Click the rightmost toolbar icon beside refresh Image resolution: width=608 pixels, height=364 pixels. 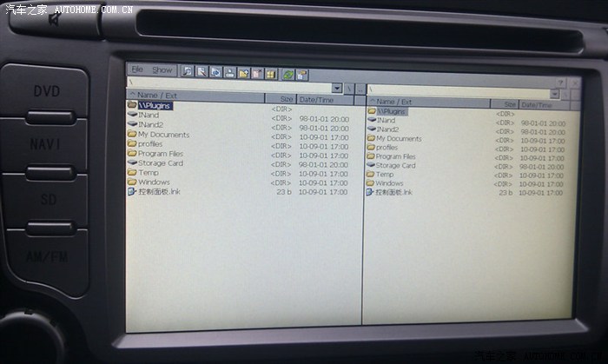point(302,75)
